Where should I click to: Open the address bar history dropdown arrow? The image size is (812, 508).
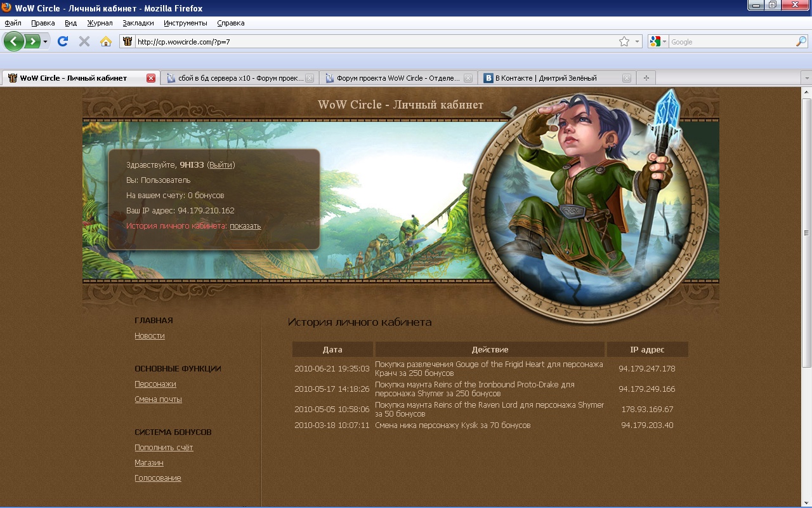(x=637, y=42)
